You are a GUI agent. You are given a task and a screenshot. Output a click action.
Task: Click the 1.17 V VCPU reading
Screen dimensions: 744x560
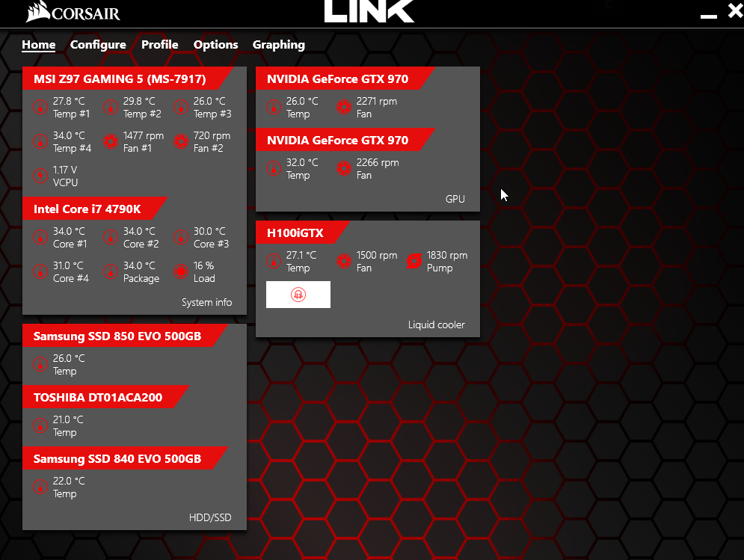tap(66, 176)
